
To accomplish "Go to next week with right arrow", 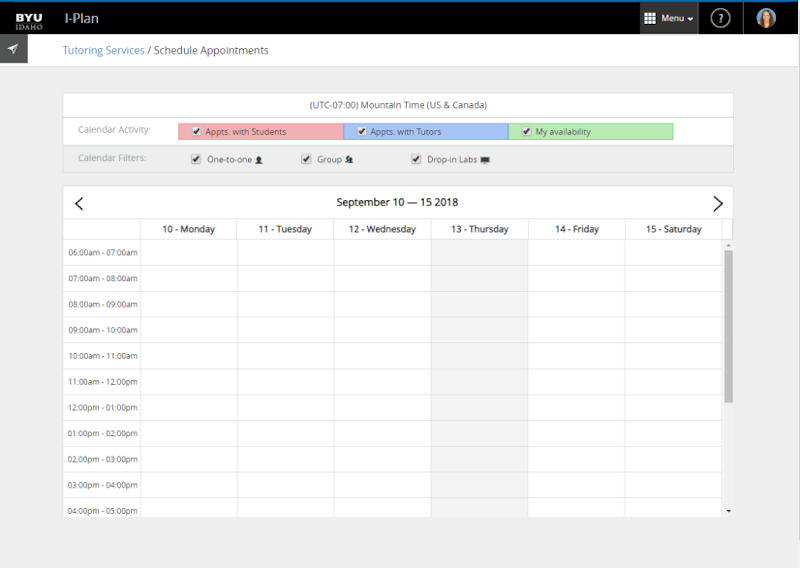I will pyautogui.click(x=717, y=203).
